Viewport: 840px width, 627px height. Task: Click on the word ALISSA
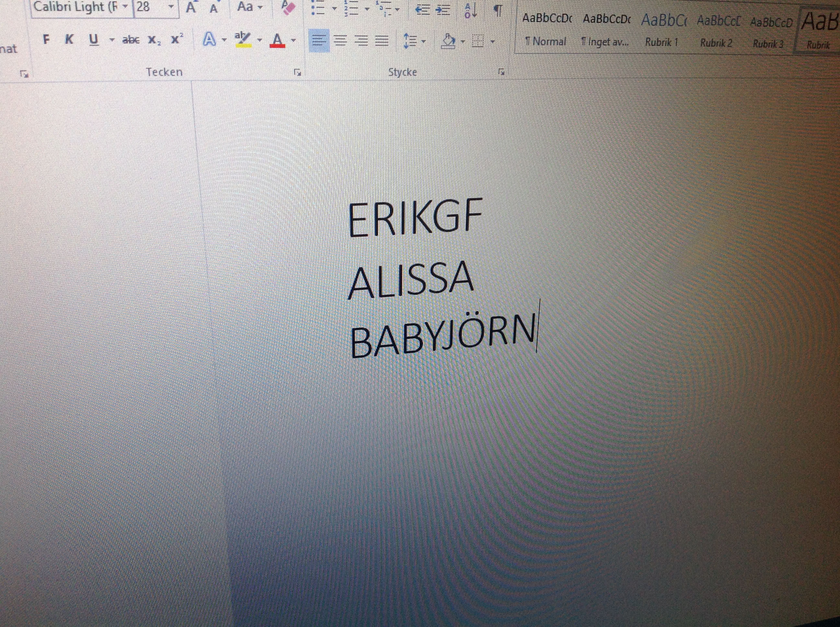point(411,280)
